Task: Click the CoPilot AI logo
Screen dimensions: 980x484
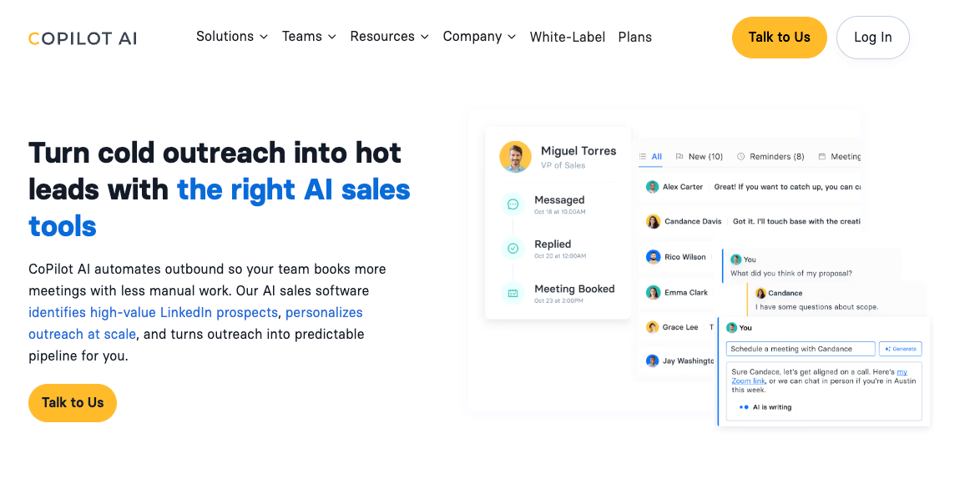Action: click(x=83, y=38)
